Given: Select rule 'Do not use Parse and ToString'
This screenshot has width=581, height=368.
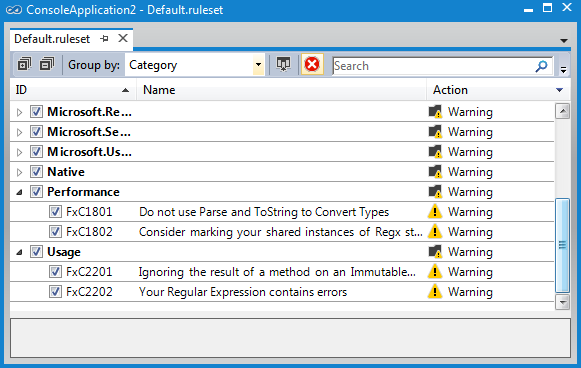Looking at the screenshot, I should tap(264, 212).
